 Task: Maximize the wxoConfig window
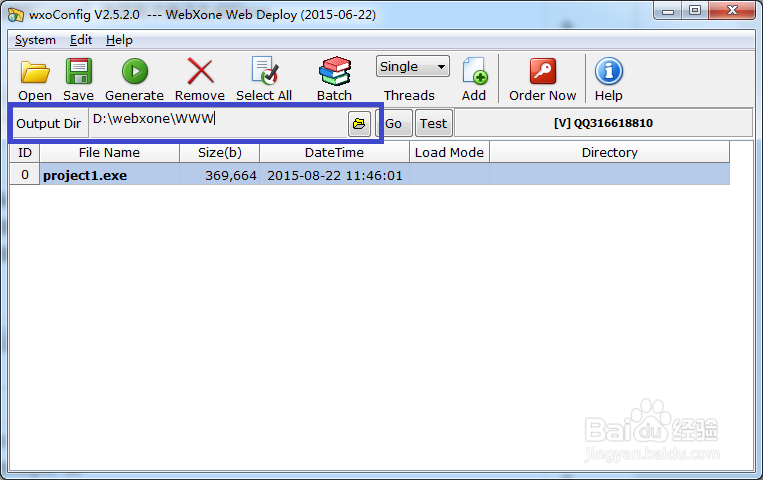695,11
